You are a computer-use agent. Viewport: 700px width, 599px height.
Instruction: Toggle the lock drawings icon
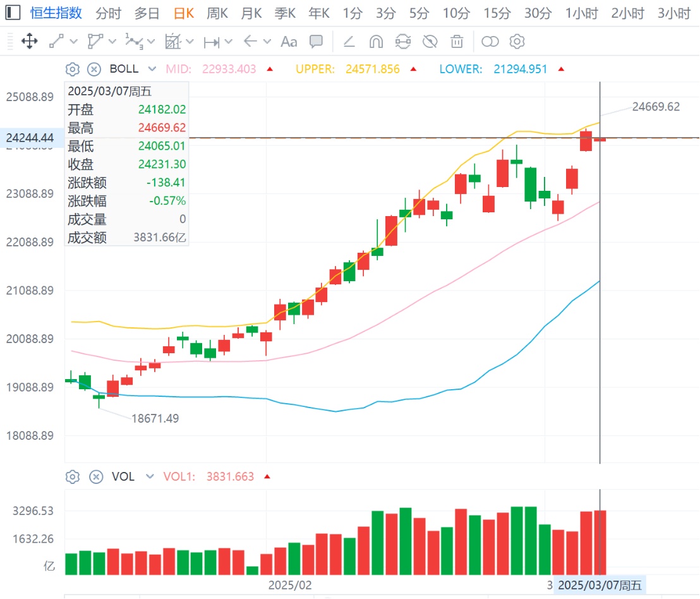click(402, 42)
